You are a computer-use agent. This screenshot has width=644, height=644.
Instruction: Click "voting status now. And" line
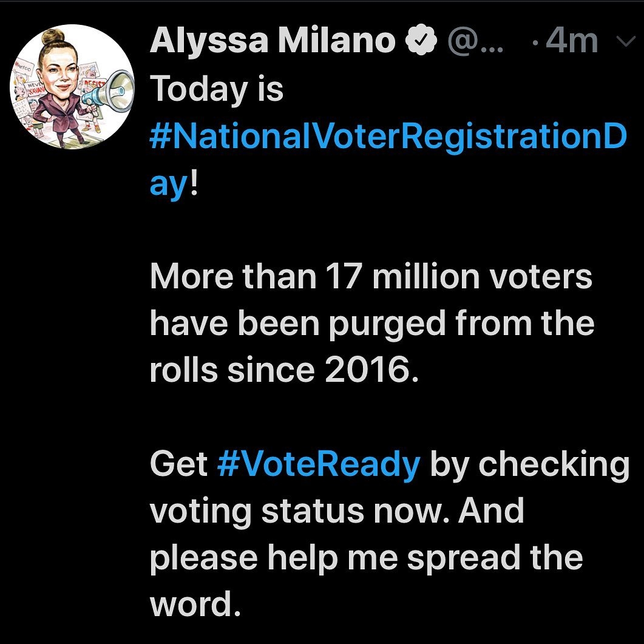tap(337, 512)
